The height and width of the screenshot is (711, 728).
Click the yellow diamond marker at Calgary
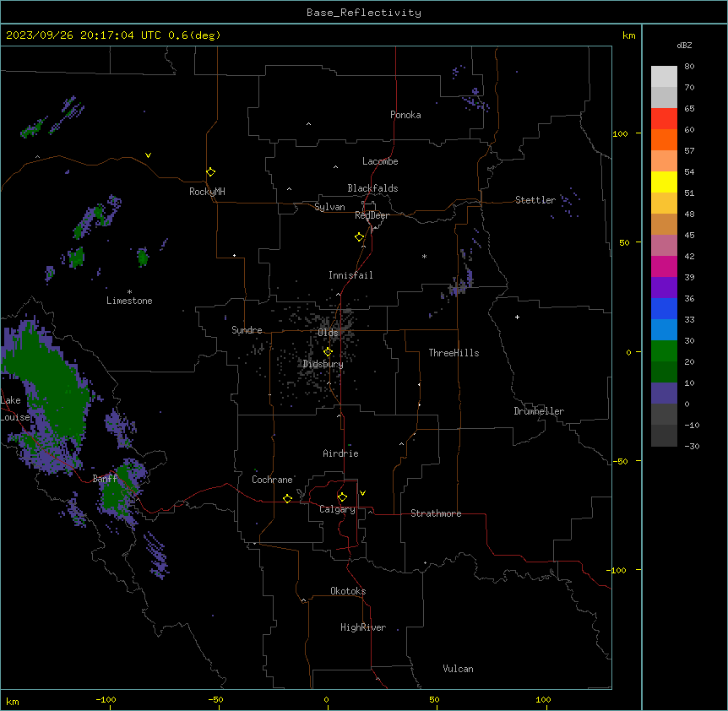pos(342,497)
